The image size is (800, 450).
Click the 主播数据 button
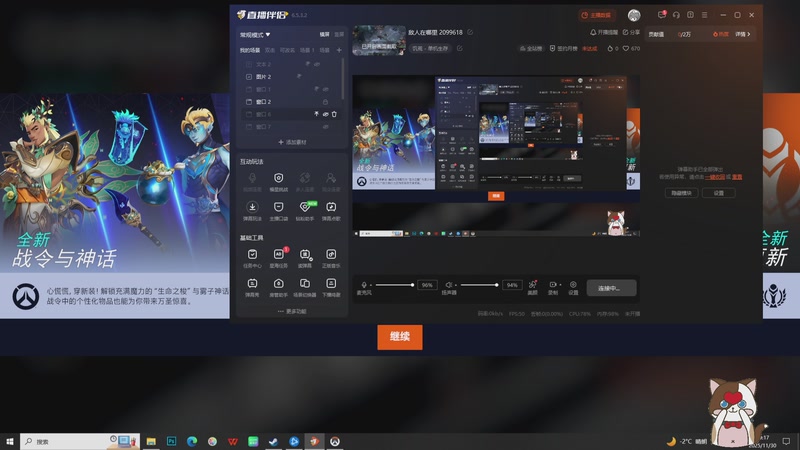click(x=596, y=15)
